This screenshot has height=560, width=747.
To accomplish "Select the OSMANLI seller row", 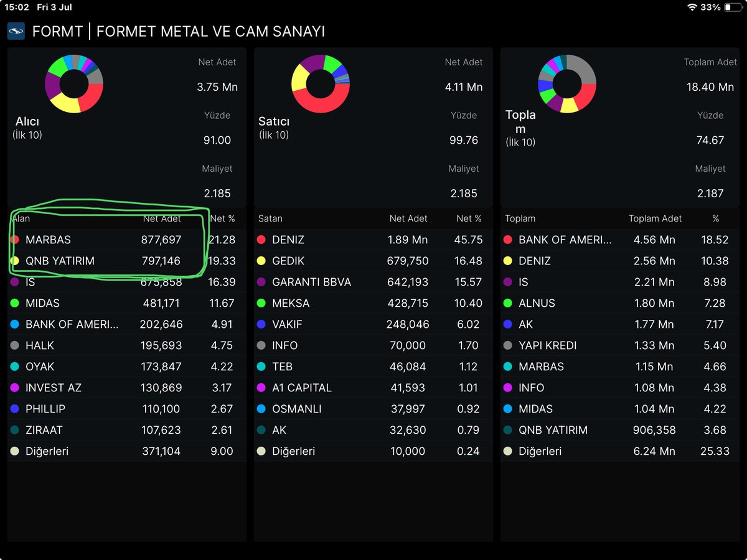I will [374, 409].
